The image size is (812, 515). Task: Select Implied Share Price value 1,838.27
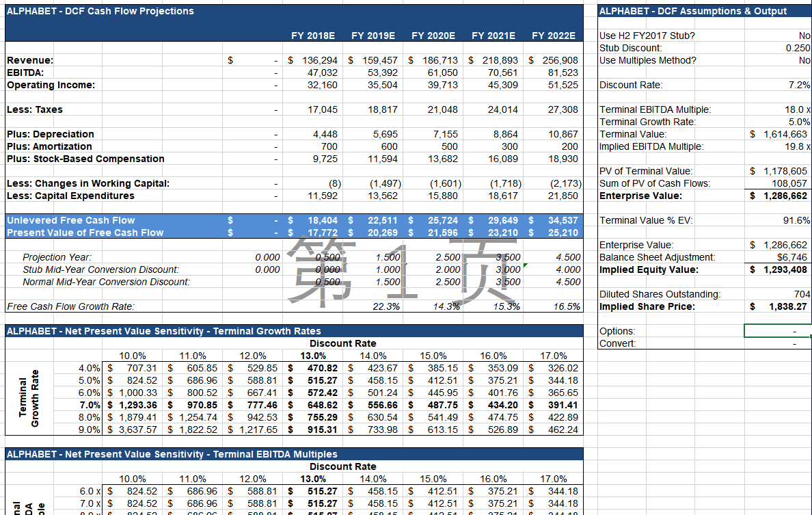pyautogui.click(x=787, y=306)
